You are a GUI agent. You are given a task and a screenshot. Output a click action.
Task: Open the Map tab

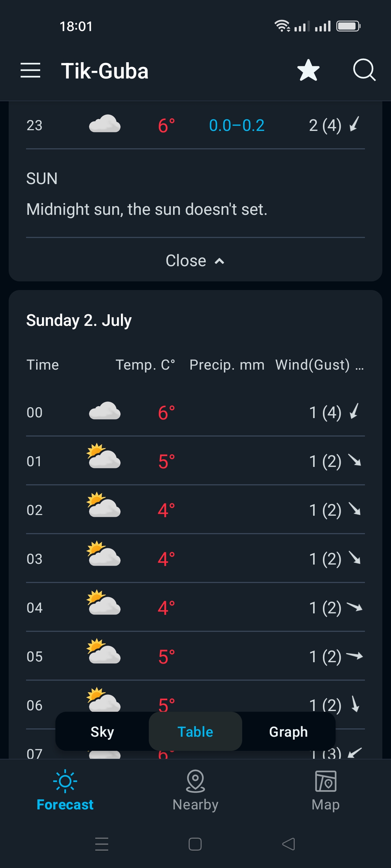click(x=325, y=790)
